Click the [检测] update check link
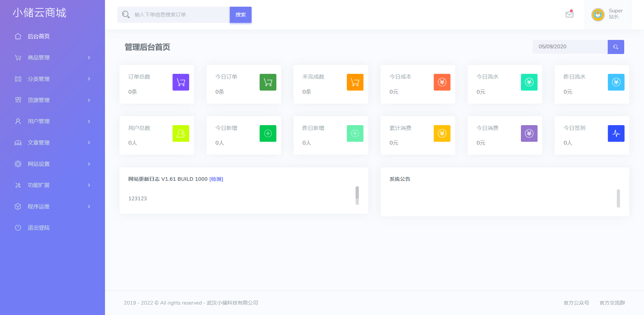The height and width of the screenshot is (315, 644). tap(216, 179)
